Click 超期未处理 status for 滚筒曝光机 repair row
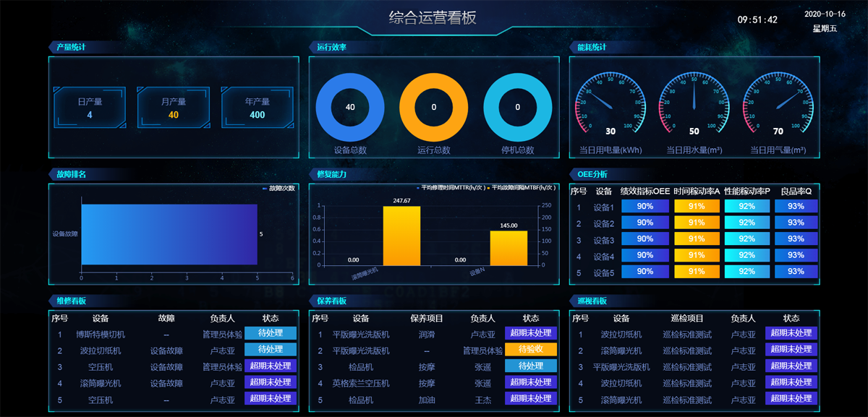868x417 pixels. point(270,382)
